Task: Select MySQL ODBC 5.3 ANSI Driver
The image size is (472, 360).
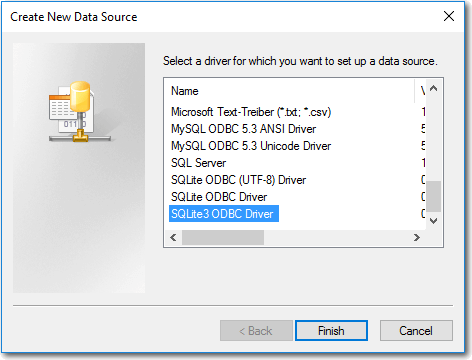Action: click(x=243, y=129)
